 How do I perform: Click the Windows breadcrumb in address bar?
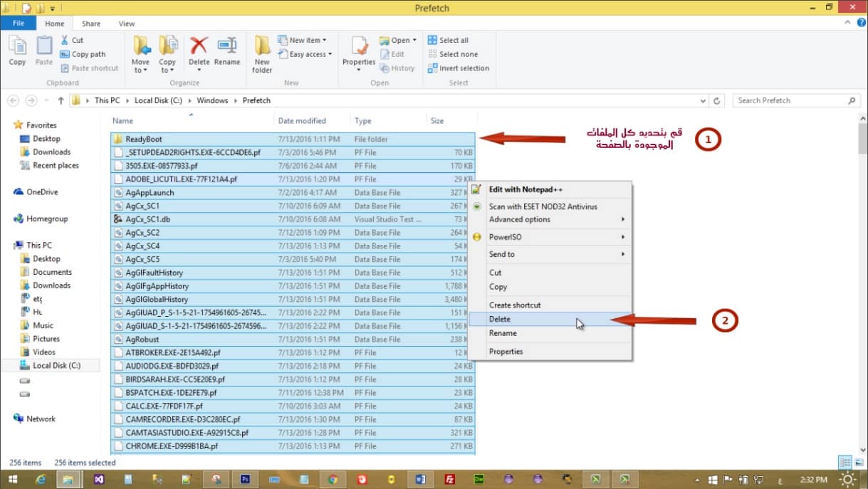pyautogui.click(x=212, y=100)
